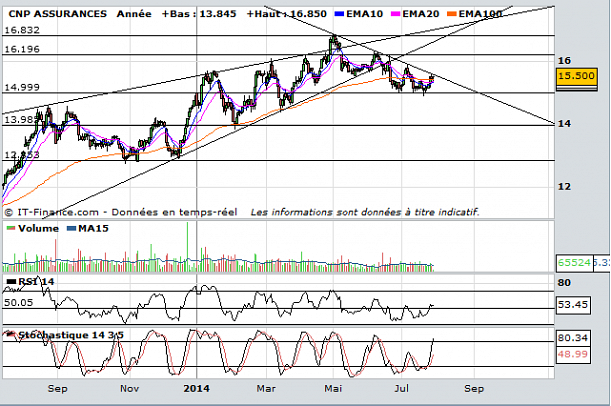Click the MA15 indicator label

(93, 228)
